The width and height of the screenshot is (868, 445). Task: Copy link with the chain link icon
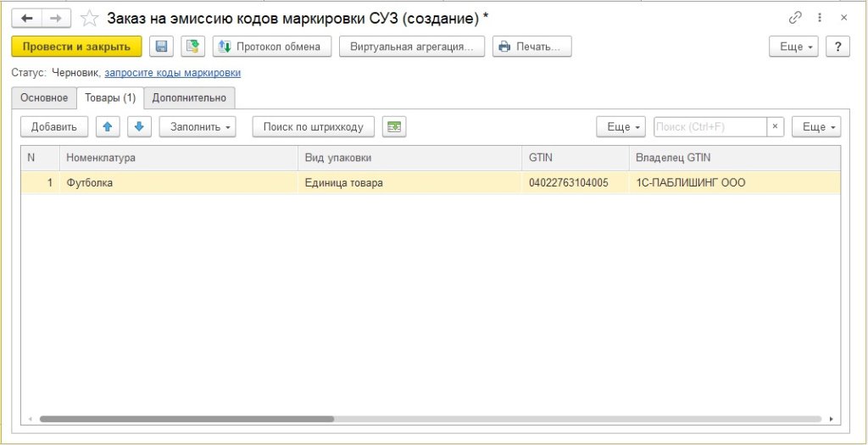click(x=795, y=18)
